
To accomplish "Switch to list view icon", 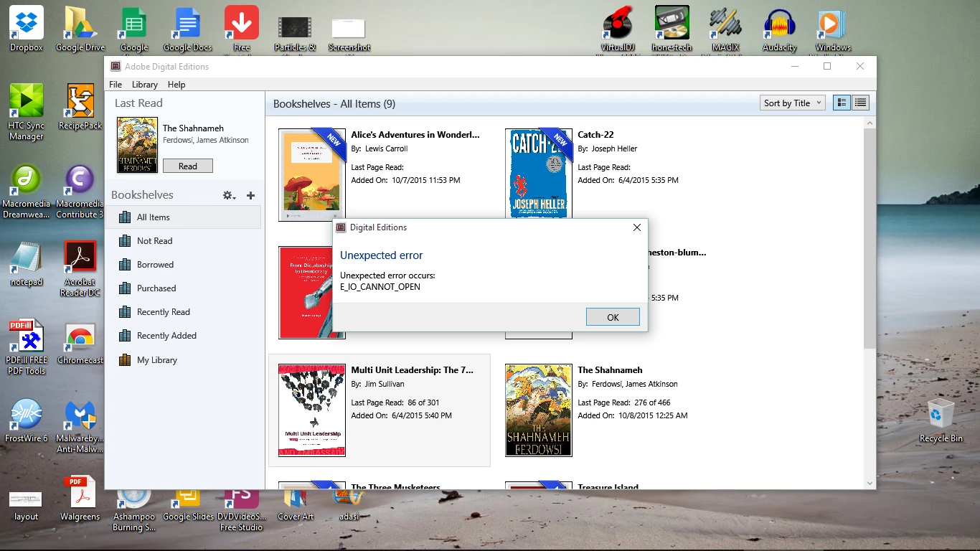I will pos(860,103).
